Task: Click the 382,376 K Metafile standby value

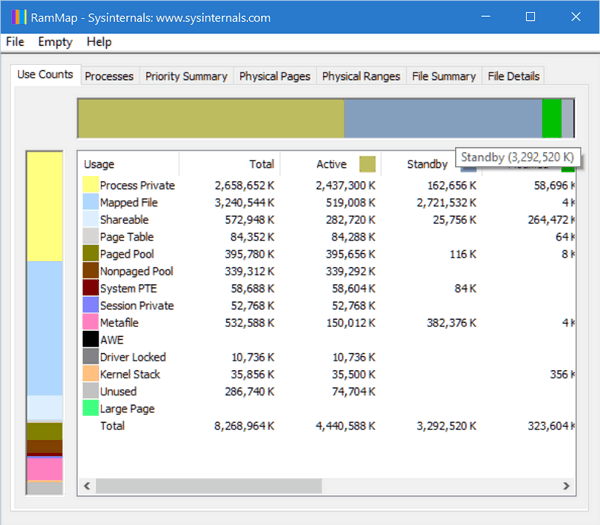Action: click(452, 323)
